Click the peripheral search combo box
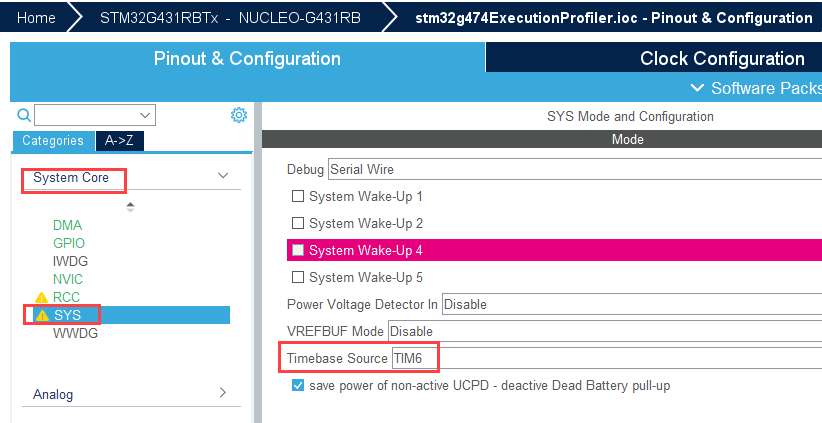The width and height of the screenshot is (822, 423). (96, 115)
